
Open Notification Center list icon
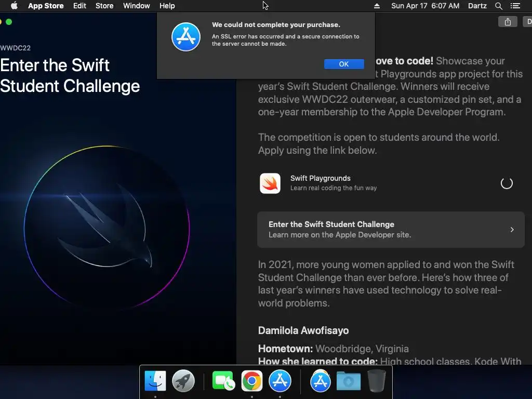click(x=515, y=6)
